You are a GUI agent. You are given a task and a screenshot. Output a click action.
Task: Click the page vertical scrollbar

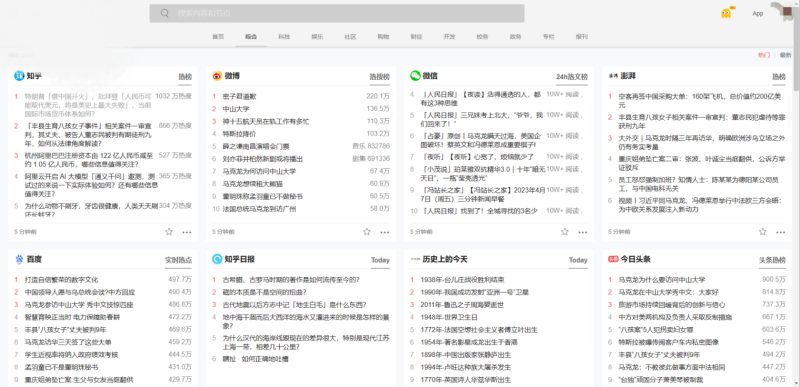tap(797, 48)
